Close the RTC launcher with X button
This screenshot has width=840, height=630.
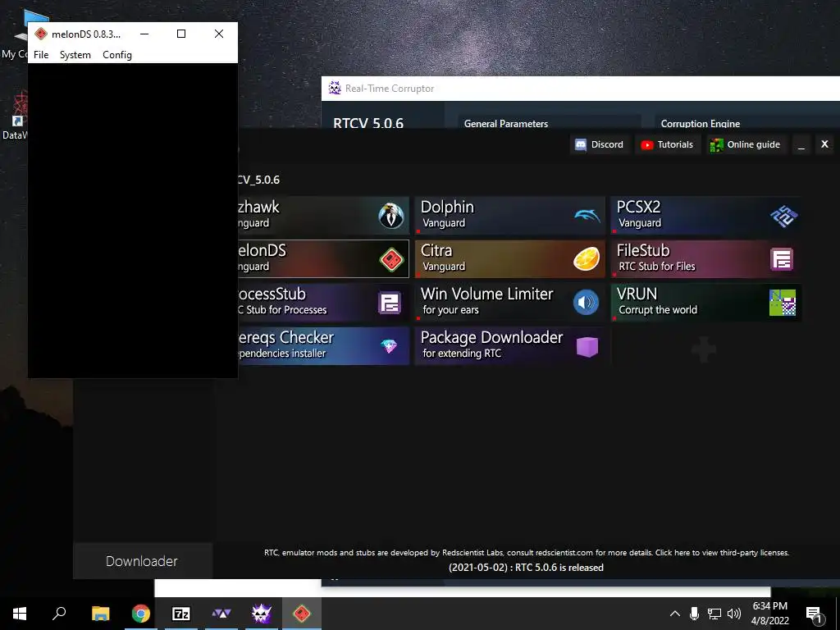click(x=824, y=144)
